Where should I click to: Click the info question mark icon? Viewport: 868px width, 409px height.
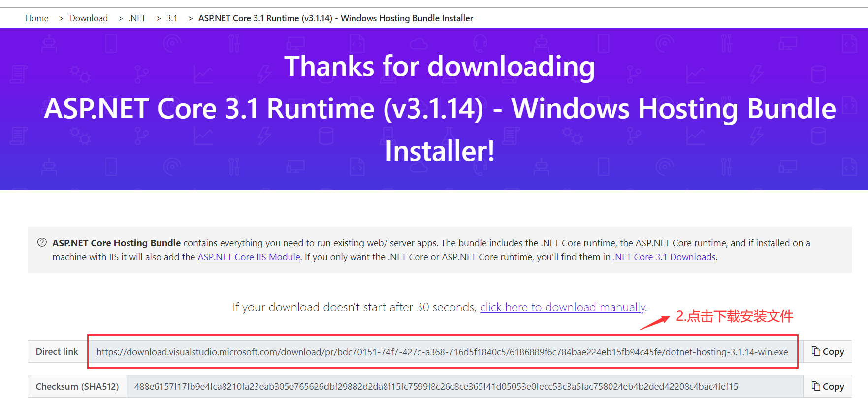coord(42,242)
